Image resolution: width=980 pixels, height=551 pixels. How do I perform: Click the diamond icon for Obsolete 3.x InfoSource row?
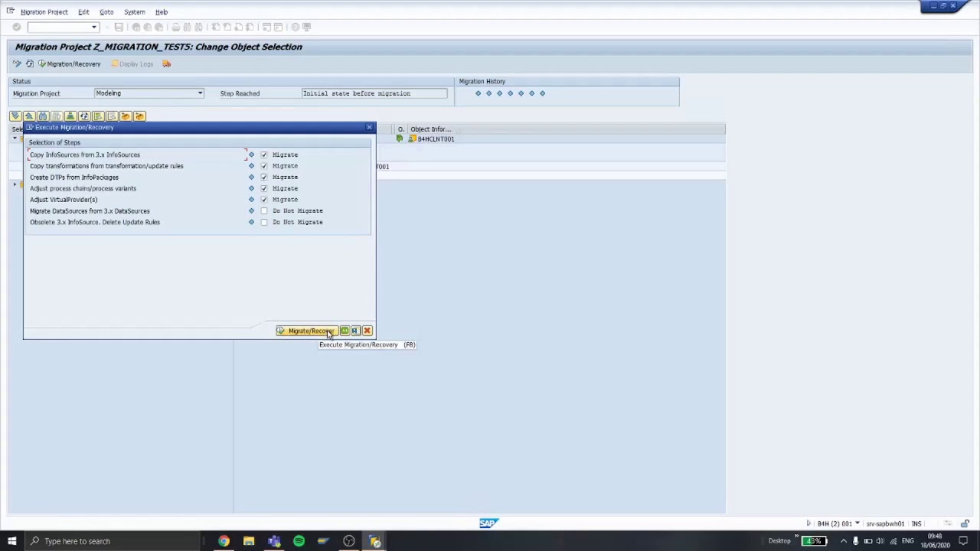251,222
